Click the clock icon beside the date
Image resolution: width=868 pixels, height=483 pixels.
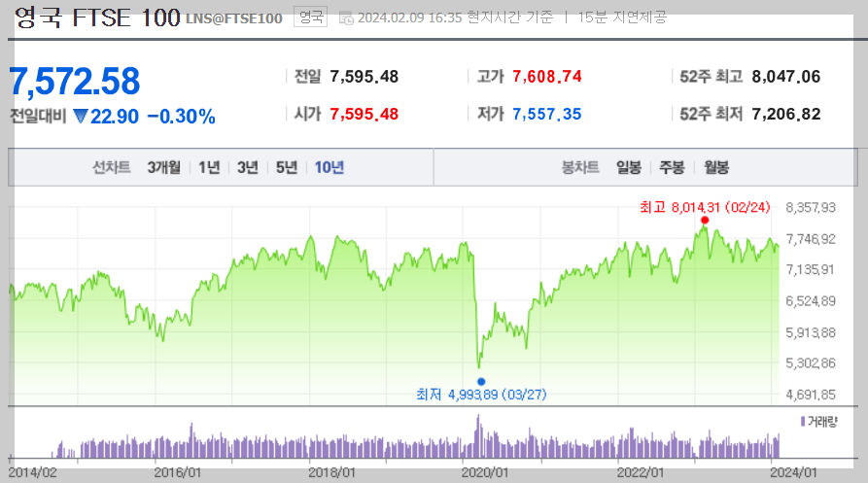point(346,18)
